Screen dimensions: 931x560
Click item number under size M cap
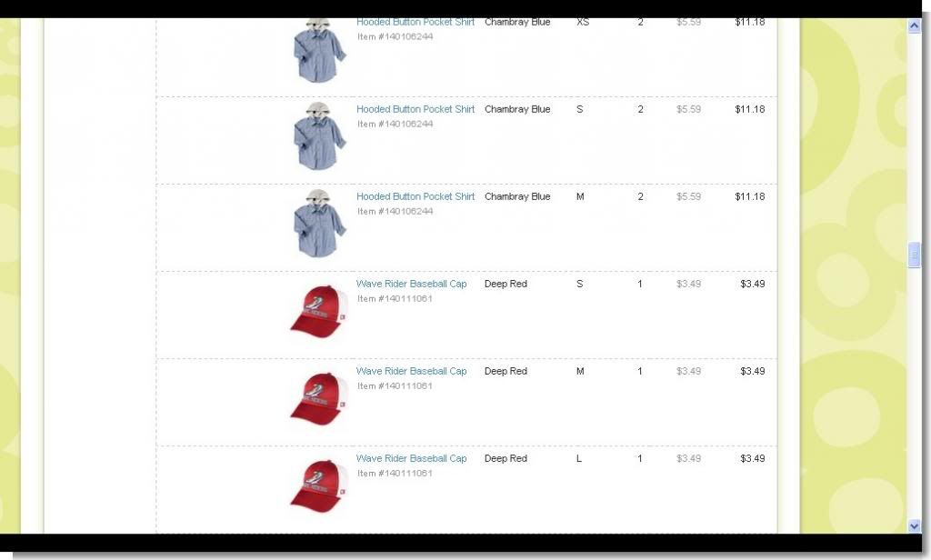pos(395,386)
